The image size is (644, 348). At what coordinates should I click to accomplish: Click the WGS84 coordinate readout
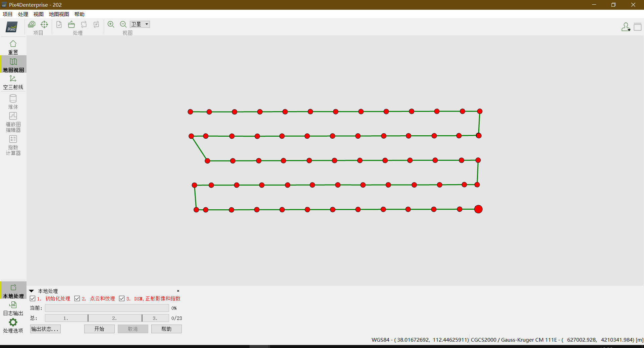[420, 340]
